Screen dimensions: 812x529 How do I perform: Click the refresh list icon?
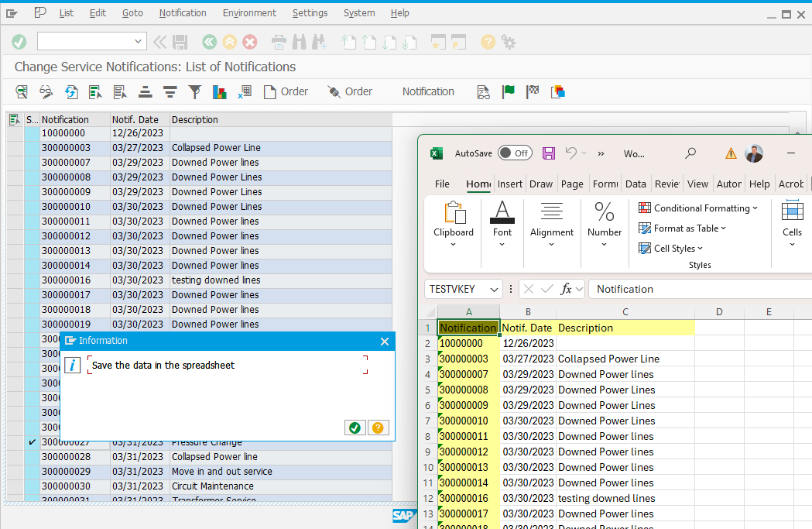point(71,91)
